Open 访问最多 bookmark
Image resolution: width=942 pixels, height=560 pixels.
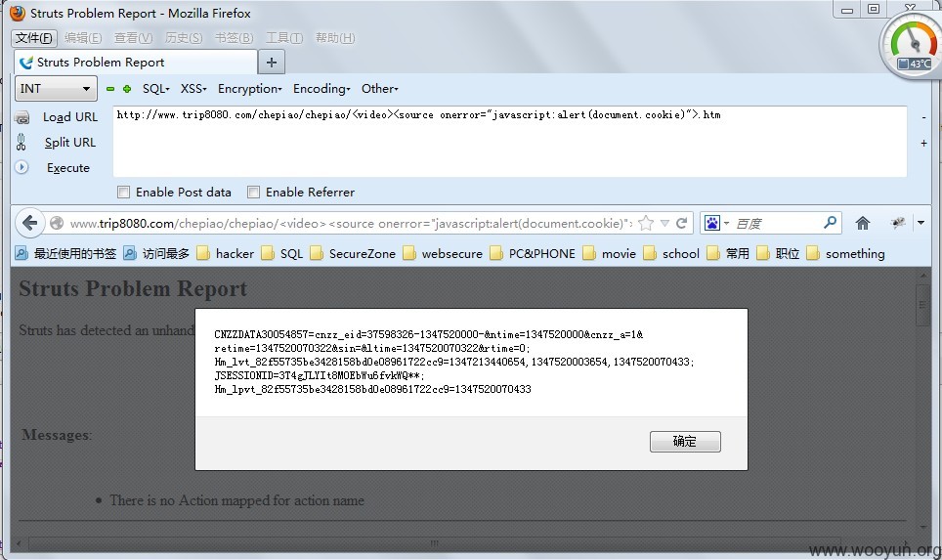[x=156, y=253]
